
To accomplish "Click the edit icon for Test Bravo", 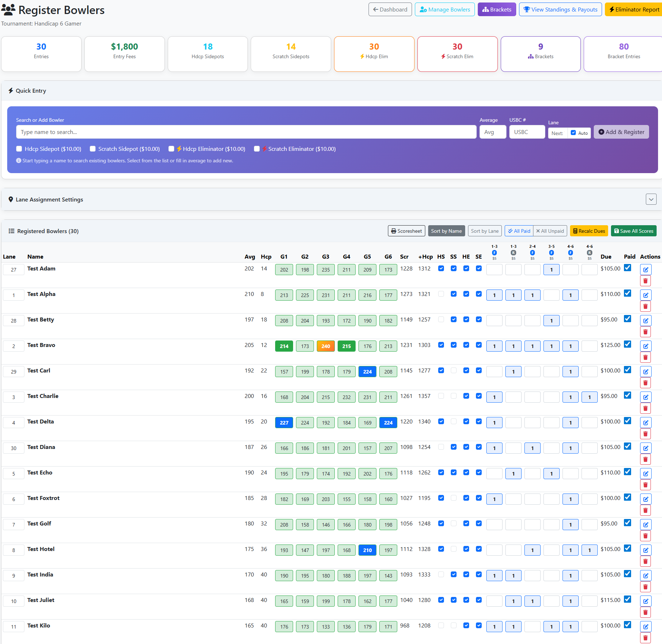I will 645,346.
